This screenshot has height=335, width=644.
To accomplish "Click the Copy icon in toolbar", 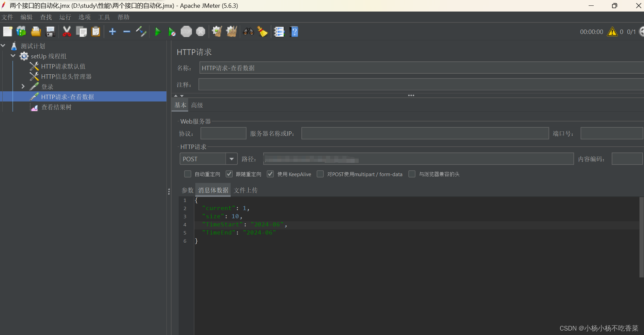I will pos(81,32).
